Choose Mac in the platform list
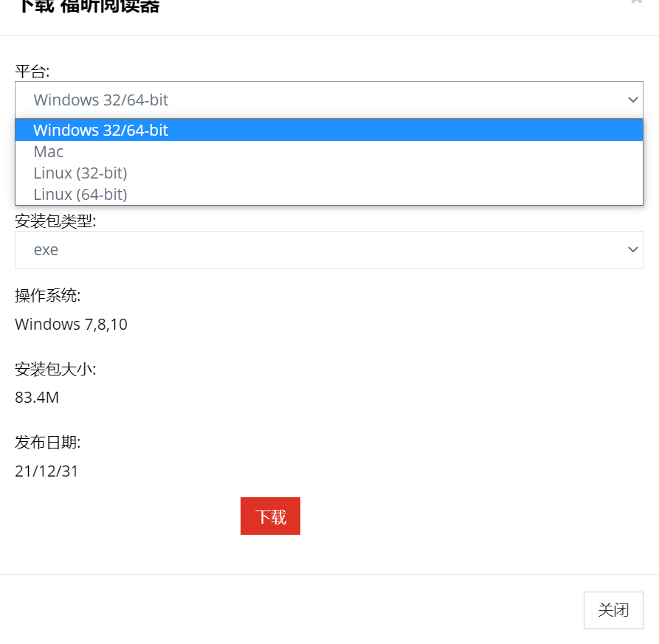The height and width of the screenshot is (644, 659). coord(49,152)
